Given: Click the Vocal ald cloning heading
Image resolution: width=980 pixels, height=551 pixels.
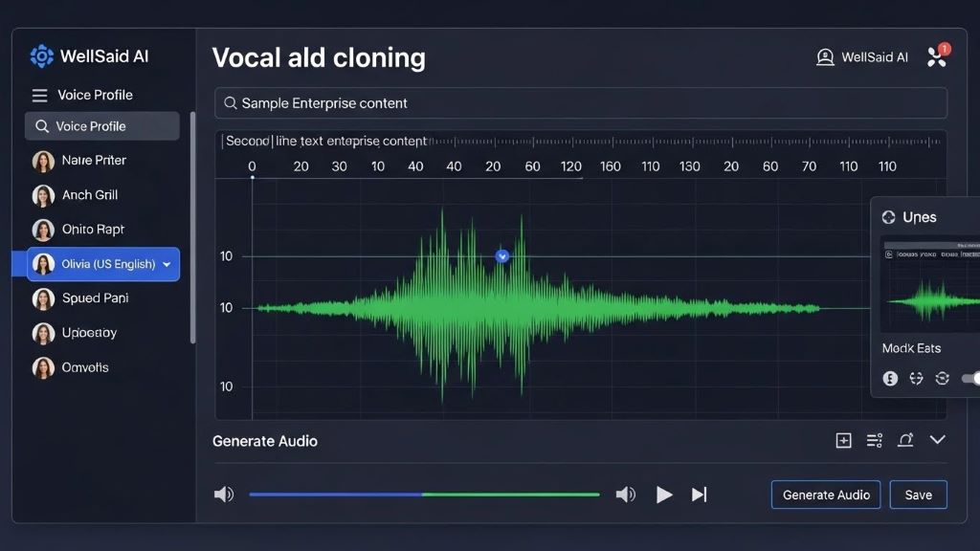Looking at the screenshot, I should pyautogui.click(x=319, y=57).
